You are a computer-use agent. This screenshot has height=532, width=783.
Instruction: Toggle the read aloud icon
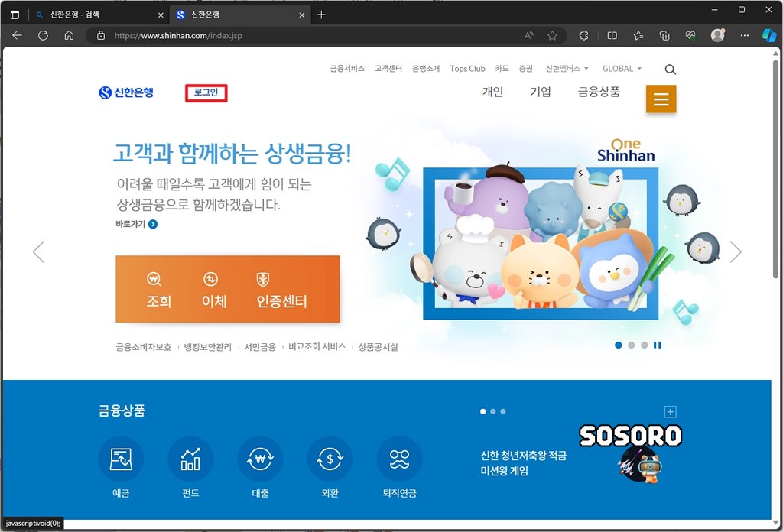point(529,35)
